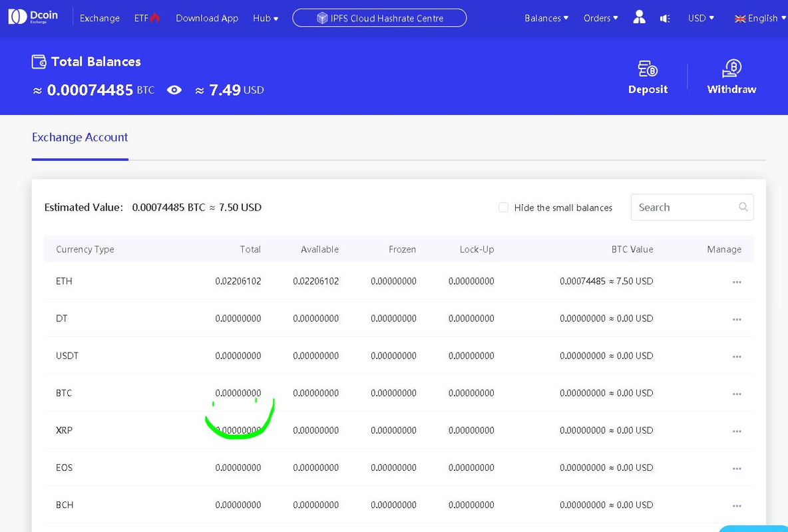
Task: Open the user profile icon
Action: pyautogui.click(x=639, y=17)
